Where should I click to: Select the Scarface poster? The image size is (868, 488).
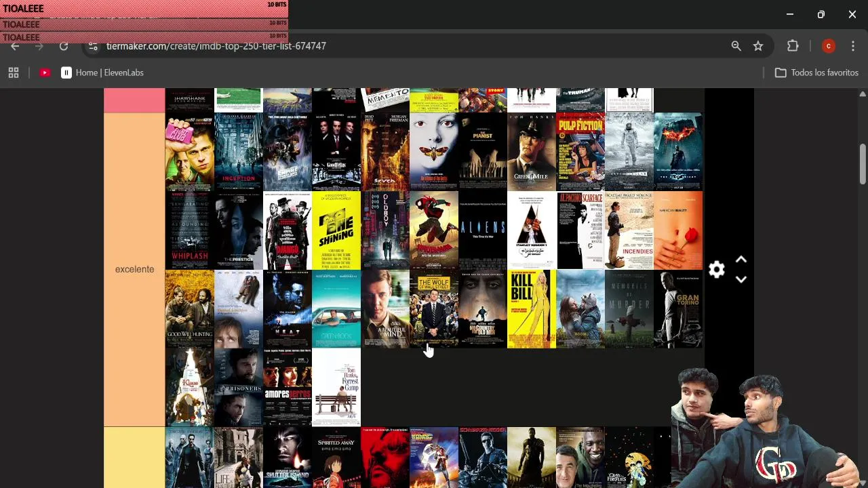click(x=580, y=230)
